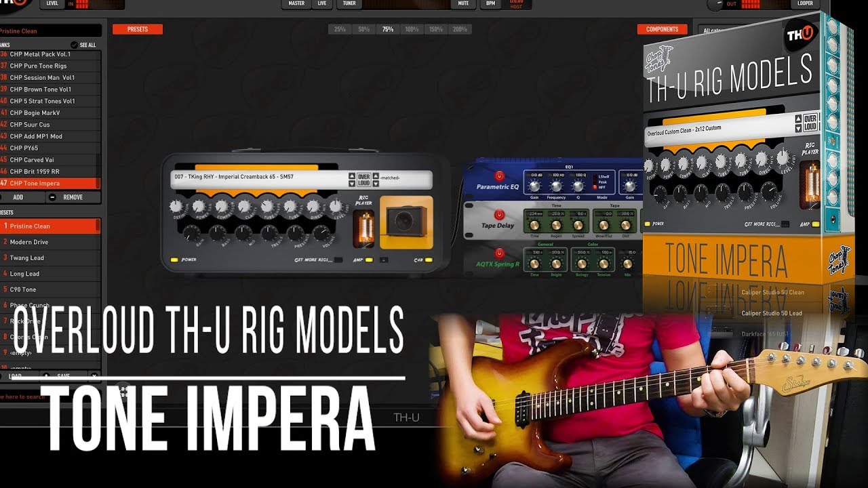
Task: Select bank CHP Carved Vai
Action: coord(50,160)
